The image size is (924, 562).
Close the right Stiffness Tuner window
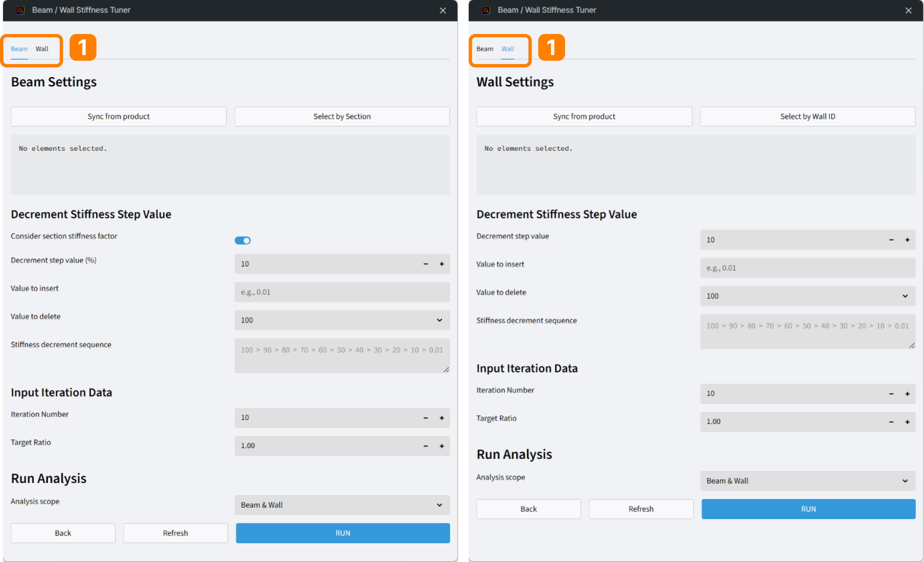[x=908, y=10]
